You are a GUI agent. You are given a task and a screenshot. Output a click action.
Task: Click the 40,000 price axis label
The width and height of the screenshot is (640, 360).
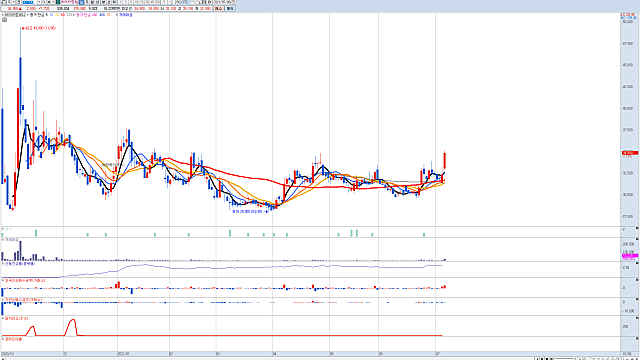coord(628,108)
